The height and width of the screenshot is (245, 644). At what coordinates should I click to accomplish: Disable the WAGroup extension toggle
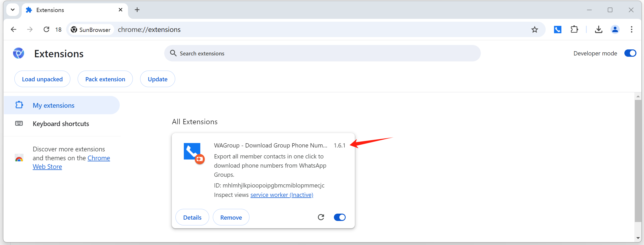tap(340, 217)
